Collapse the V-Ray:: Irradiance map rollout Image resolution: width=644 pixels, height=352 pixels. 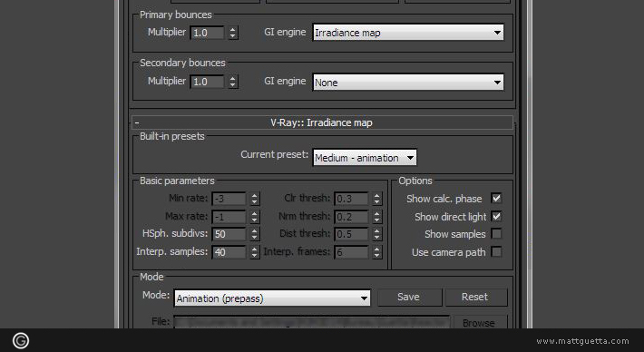click(322, 122)
